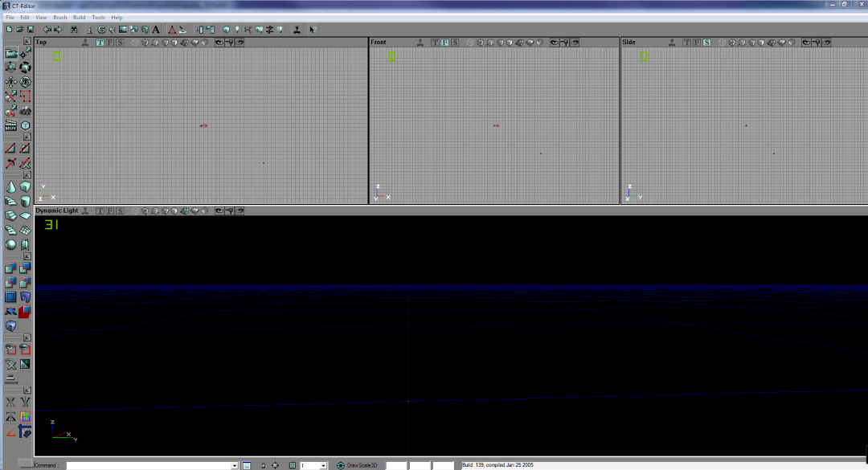Click the first DrawScale3D input field

(396, 465)
